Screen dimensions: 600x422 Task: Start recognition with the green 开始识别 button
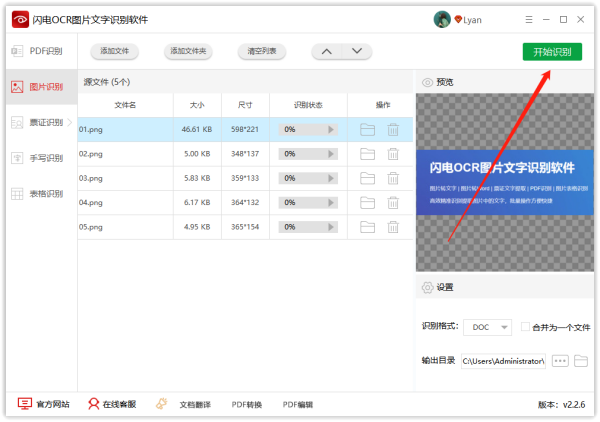tap(551, 51)
